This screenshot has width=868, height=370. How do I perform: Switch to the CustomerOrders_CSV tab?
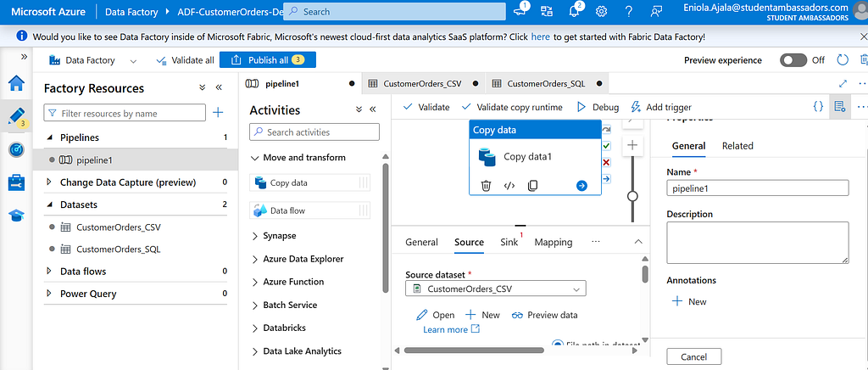(x=423, y=84)
